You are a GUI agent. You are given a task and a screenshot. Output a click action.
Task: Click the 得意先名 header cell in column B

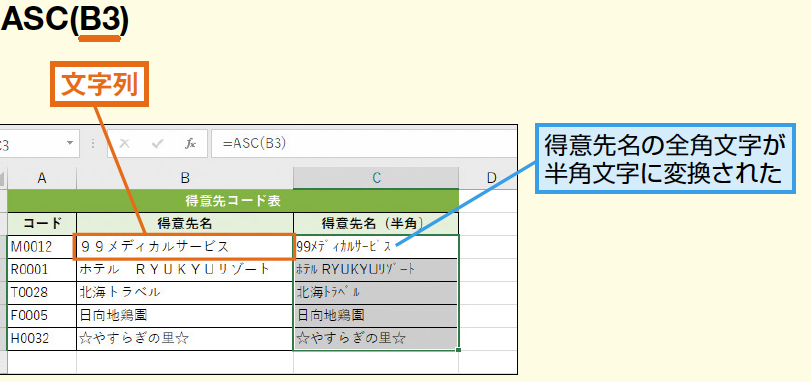point(185,224)
